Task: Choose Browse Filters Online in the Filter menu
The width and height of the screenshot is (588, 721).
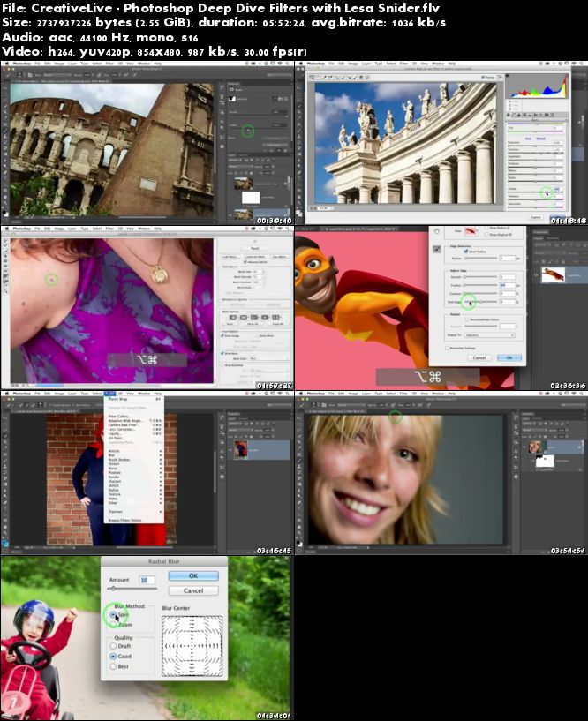Action: (134, 521)
